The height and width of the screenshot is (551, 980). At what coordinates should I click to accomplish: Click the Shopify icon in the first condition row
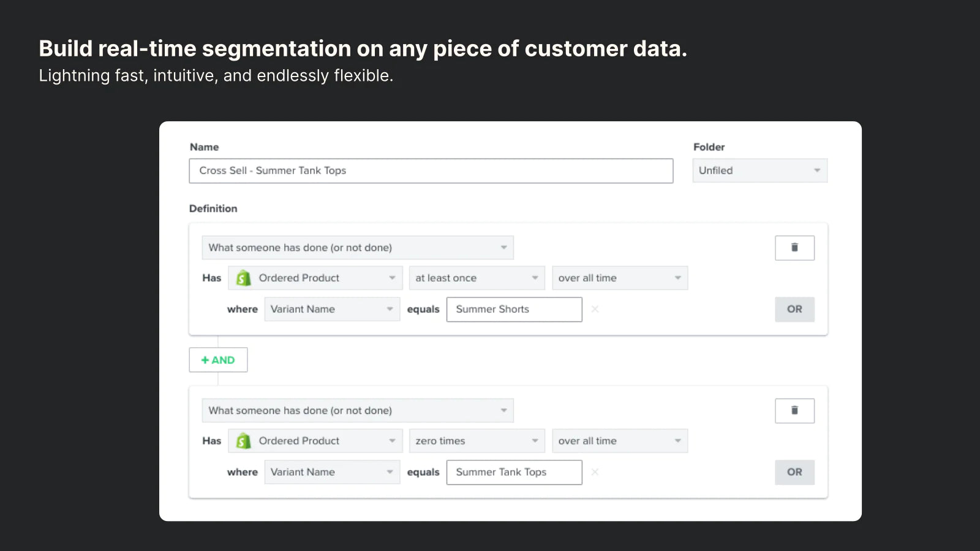click(x=243, y=277)
